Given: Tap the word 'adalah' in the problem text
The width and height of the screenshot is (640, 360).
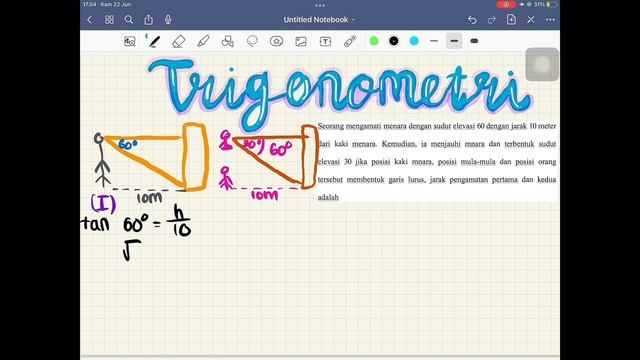Looking at the screenshot, I should click(x=328, y=197).
